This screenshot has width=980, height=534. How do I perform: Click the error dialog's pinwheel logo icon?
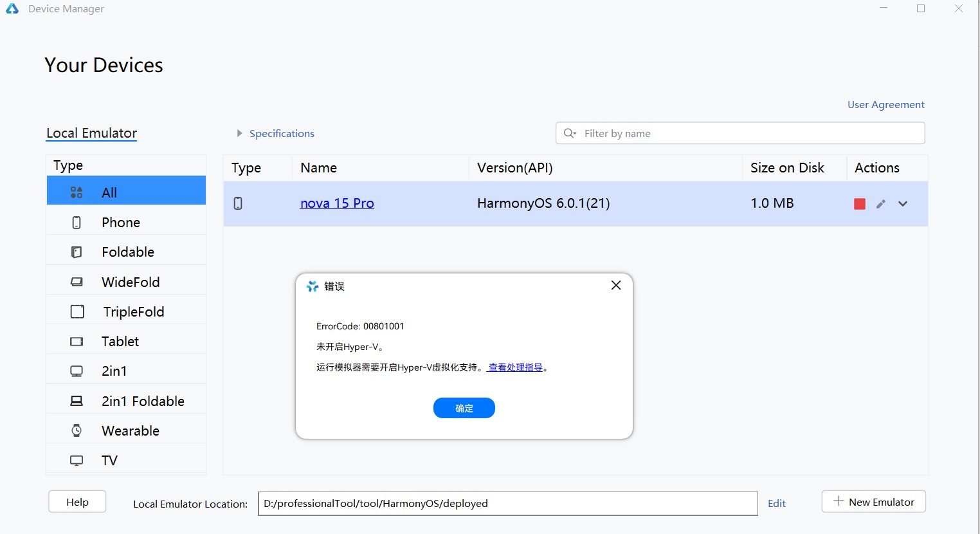(313, 286)
